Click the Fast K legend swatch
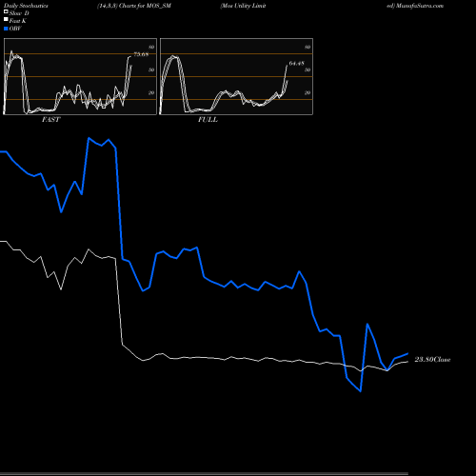 (6, 20)
